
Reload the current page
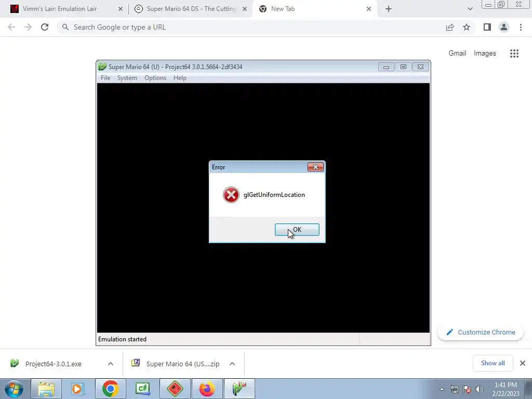(x=45, y=27)
